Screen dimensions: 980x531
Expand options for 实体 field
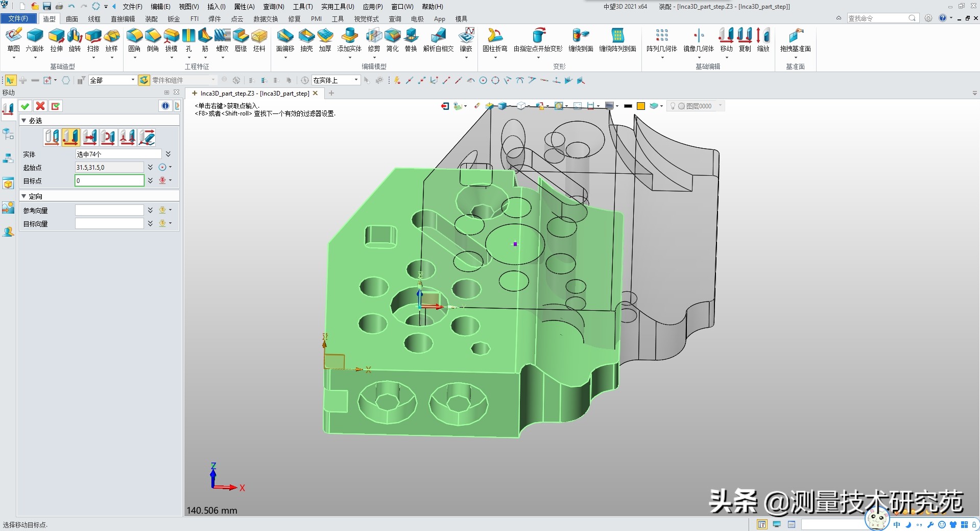pyautogui.click(x=168, y=154)
